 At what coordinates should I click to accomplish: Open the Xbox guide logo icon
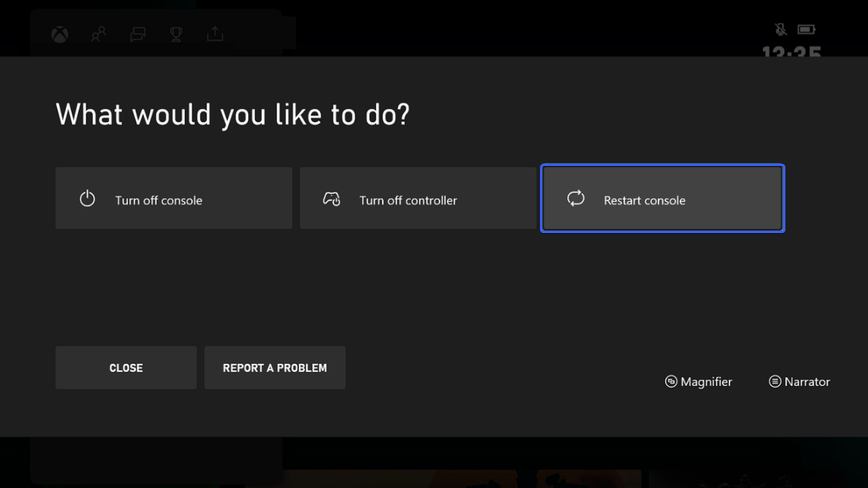click(x=59, y=34)
